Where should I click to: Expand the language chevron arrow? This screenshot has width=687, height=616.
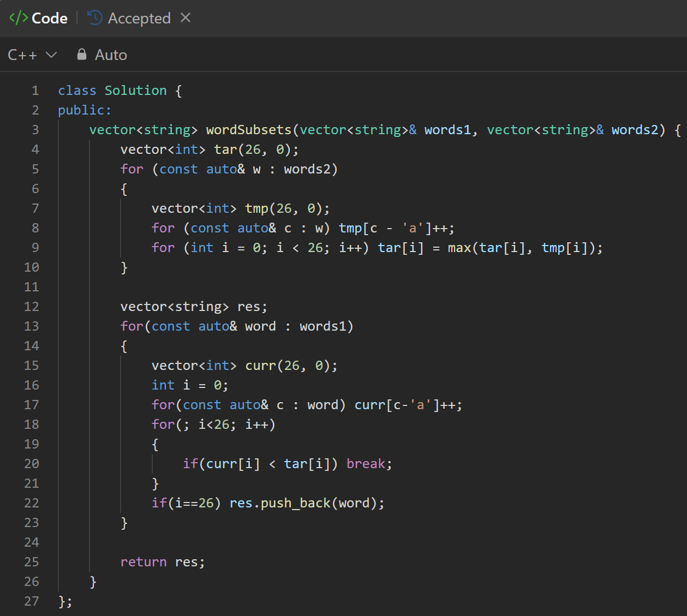tap(51, 55)
